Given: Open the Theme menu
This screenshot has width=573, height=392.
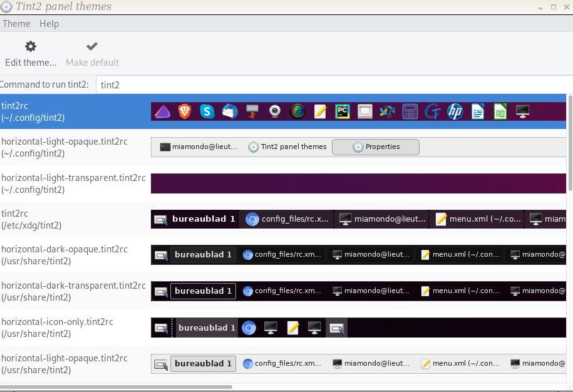Looking at the screenshot, I should 16,24.
